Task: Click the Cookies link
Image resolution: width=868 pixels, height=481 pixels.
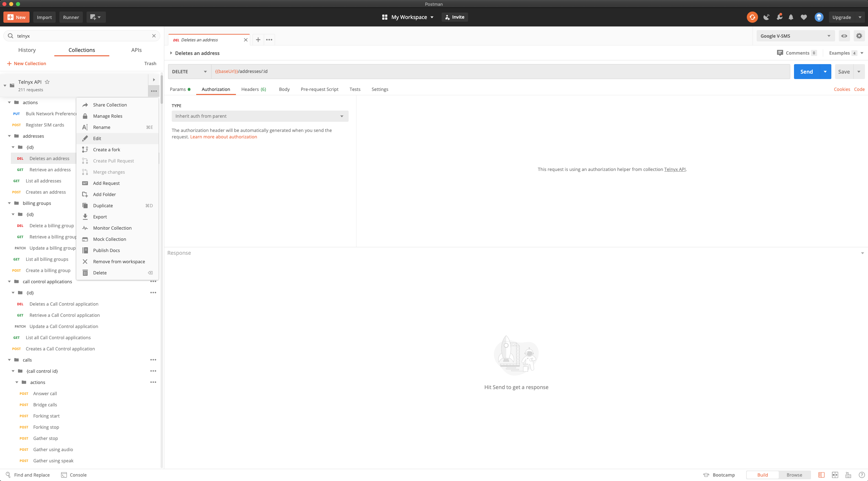Action: pos(842,89)
